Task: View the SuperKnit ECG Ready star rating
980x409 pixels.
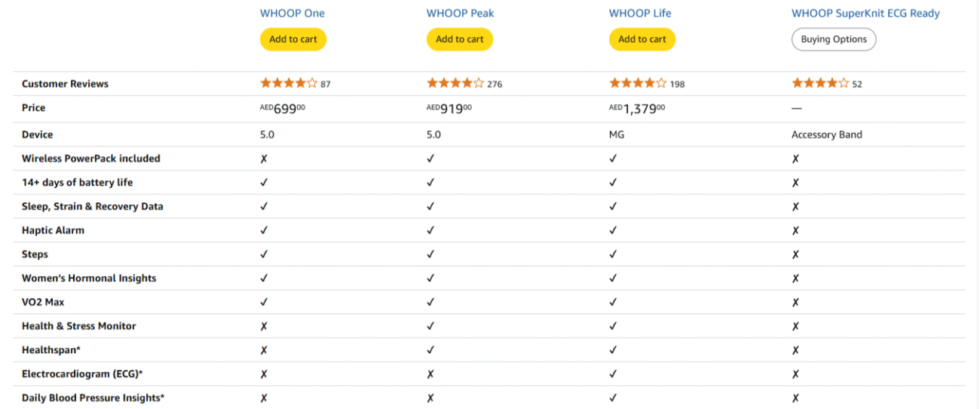Action: click(x=820, y=84)
